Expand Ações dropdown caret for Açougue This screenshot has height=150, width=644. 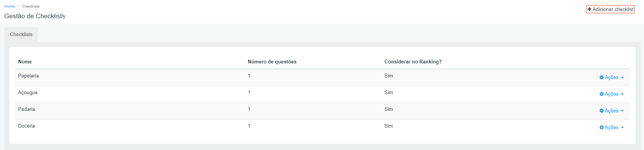pyautogui.click(x=622, y=94)
